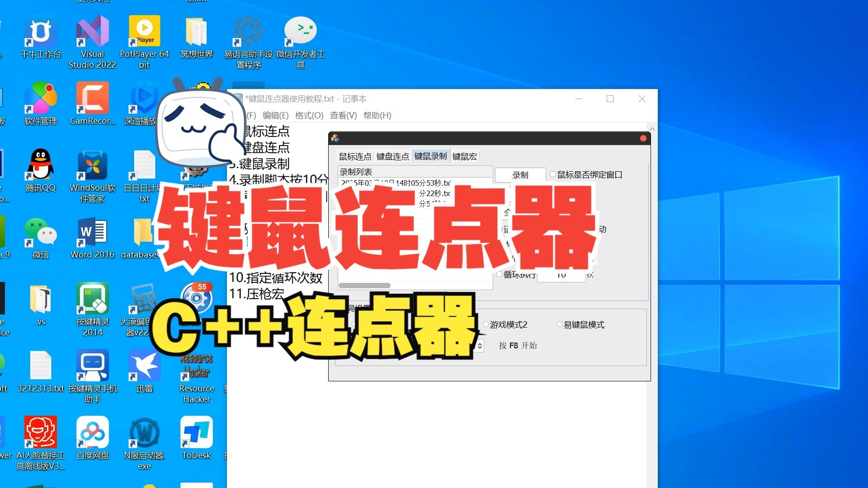Open the PotPlayer 64 bit shortcut
Screen dimensions: 868x488
point(144,42)
